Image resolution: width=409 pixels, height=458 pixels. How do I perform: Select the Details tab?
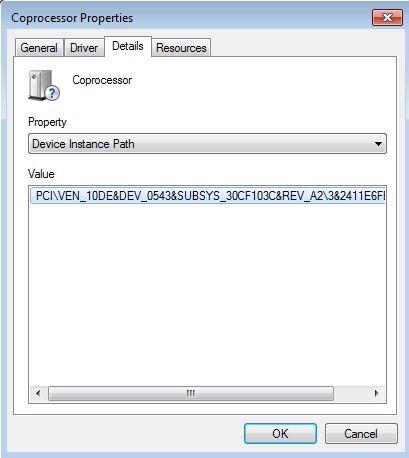(x=128, y=46)
